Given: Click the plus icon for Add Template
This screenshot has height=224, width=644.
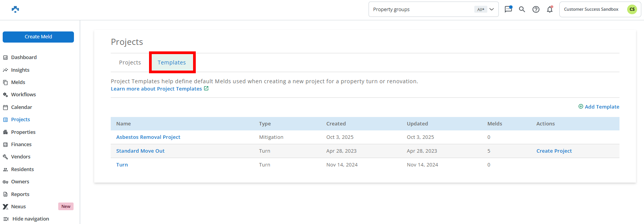Looking at the screenshot, I should click(581, 107).
